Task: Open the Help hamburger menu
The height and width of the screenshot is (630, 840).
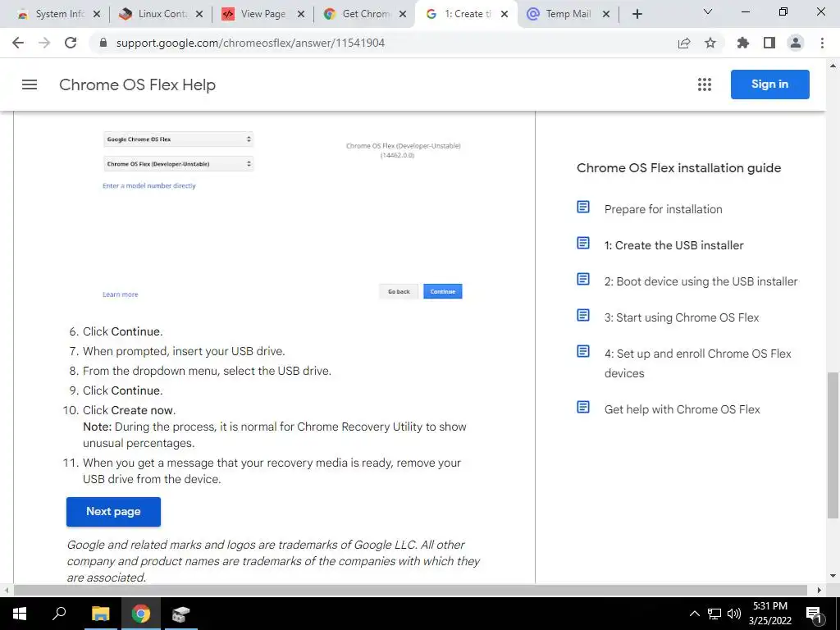Action: point(30,84)
